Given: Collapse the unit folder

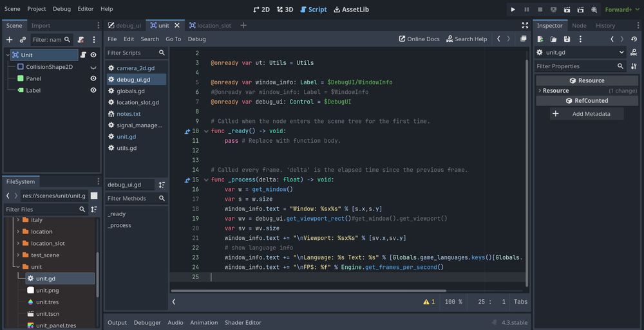Looking at the screenshot, I should pos(17,267).
